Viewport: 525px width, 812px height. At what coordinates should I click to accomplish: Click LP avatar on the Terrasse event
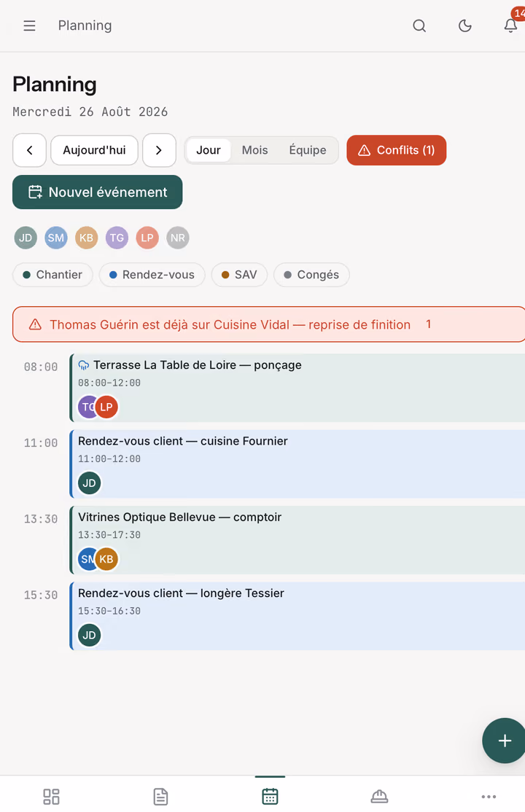[106, 407]
